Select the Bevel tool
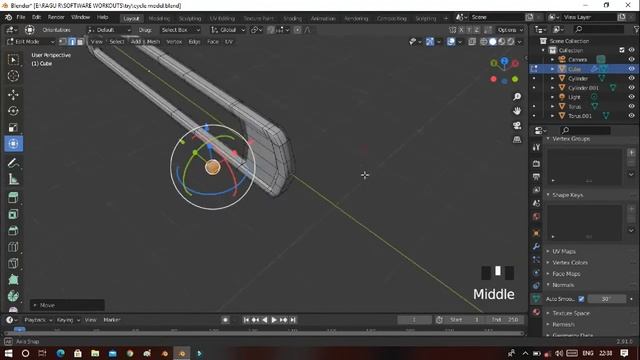The width and height of the screenshot is (640, 360). coord(13,231)
